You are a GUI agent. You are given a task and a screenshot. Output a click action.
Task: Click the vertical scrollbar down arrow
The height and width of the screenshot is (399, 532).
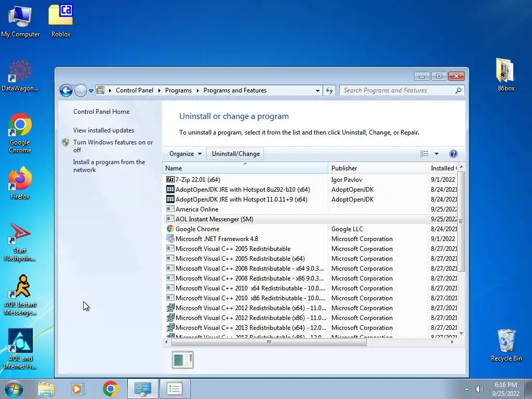tap(461, 334)
